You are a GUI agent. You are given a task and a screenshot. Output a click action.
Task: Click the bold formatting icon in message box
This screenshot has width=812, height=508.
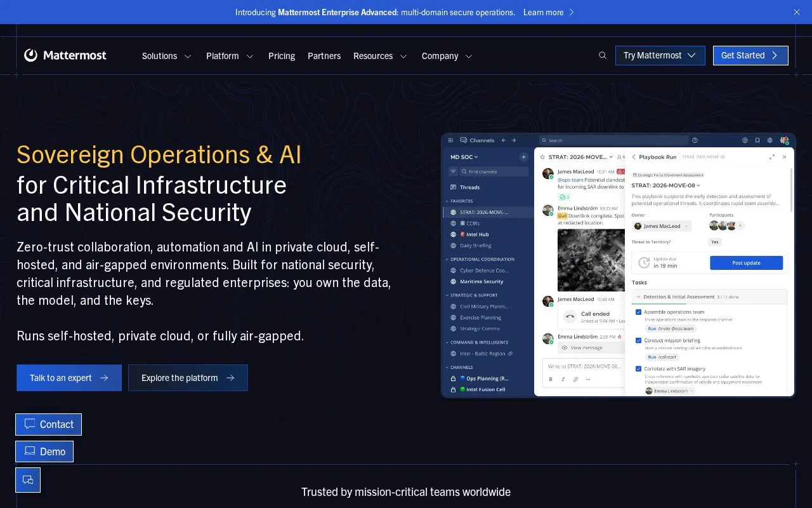pyautogui.click(x=551, y=379)
